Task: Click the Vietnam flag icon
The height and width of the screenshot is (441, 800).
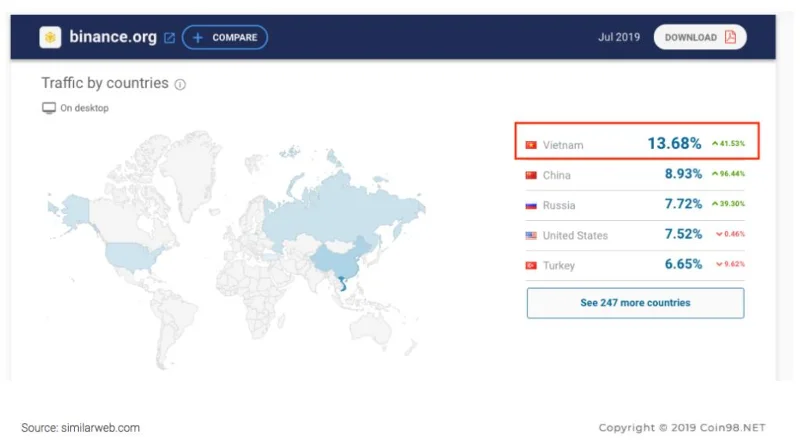Action: click(531, 145)
